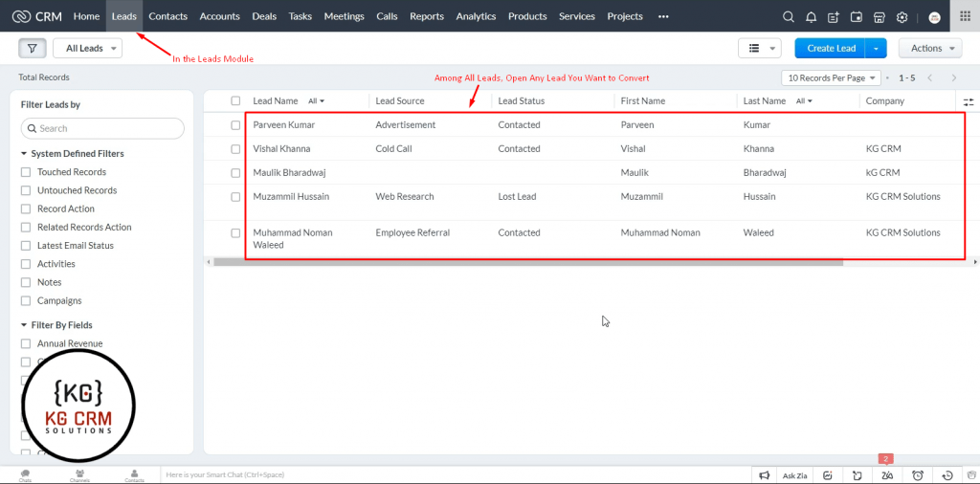Open the Reports module
Screen dimensions: 980x484
(427, 16)
